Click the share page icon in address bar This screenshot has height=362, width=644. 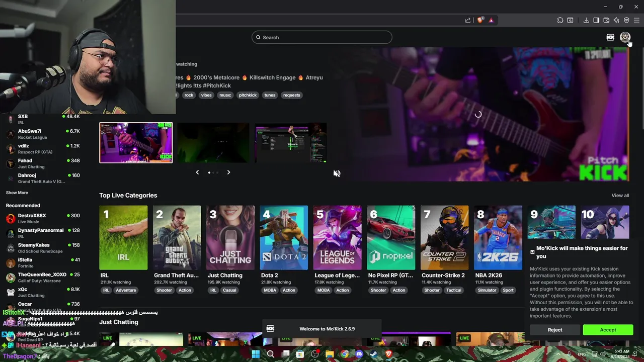(x=468, y=20)
